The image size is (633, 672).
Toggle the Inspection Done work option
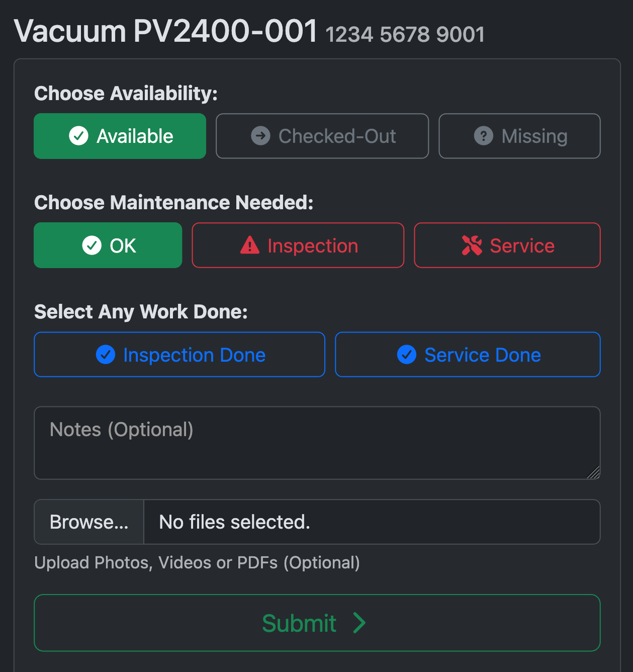tap(179, 355)
